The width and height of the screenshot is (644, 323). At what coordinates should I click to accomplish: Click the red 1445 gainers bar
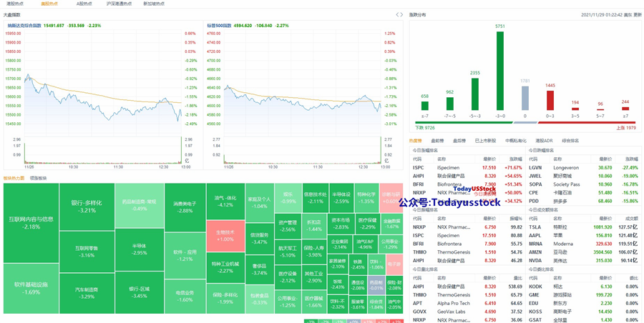(x=550, y=100)
